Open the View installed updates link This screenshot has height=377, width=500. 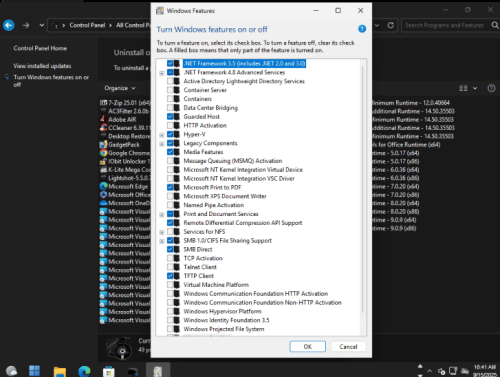click(42, 66)
